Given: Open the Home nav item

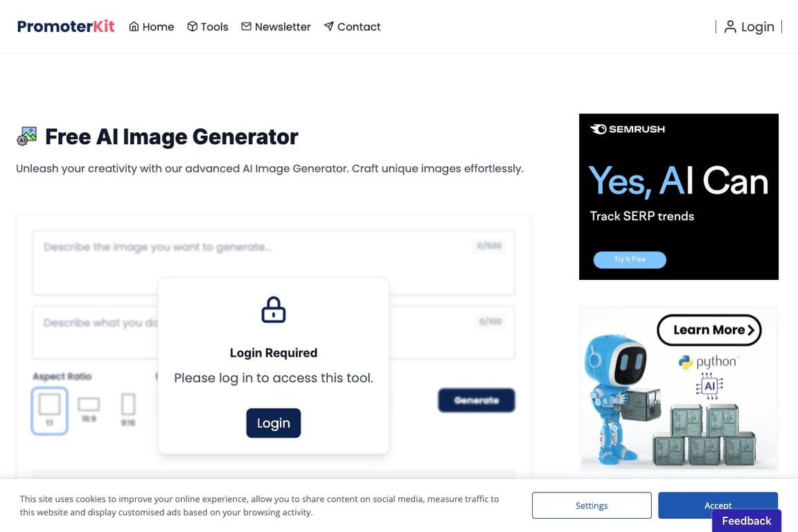Looking at the screenshot, I should (151, 26).
